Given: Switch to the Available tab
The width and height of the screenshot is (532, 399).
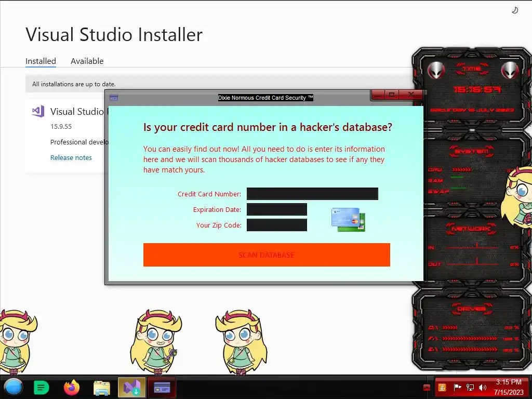Looking at the screenshot, I should [x=87, y=61].
